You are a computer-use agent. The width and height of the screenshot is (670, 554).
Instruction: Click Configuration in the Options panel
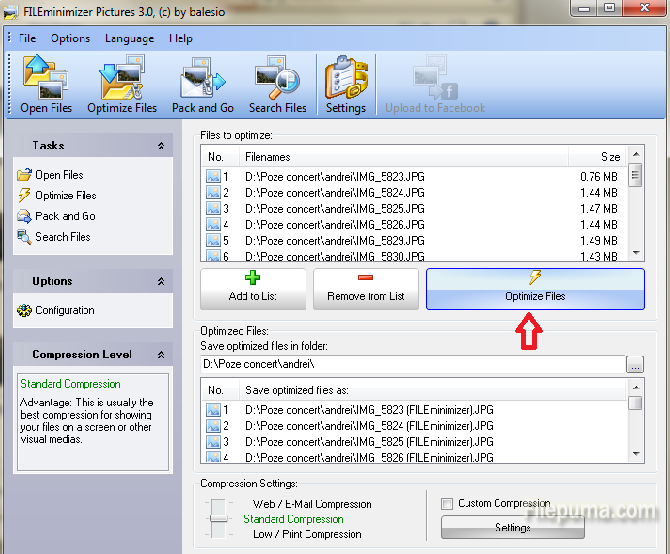coord(64,310)
